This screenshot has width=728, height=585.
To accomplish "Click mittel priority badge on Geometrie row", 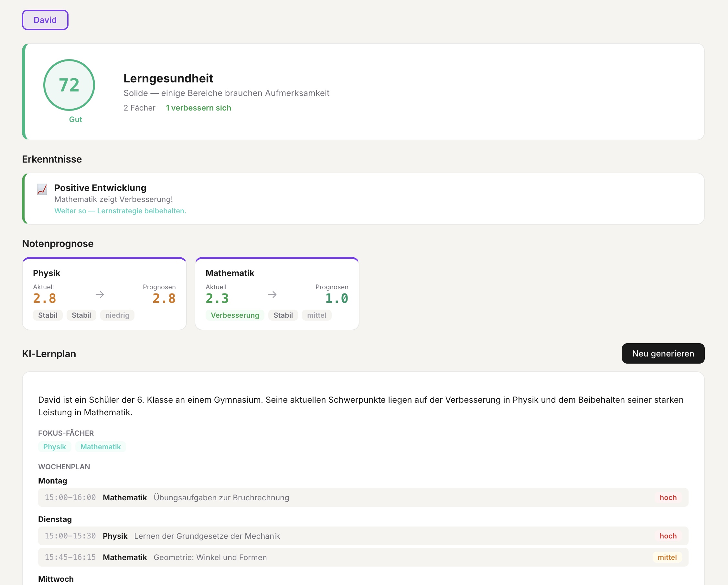I will click(x=667, y=557).
